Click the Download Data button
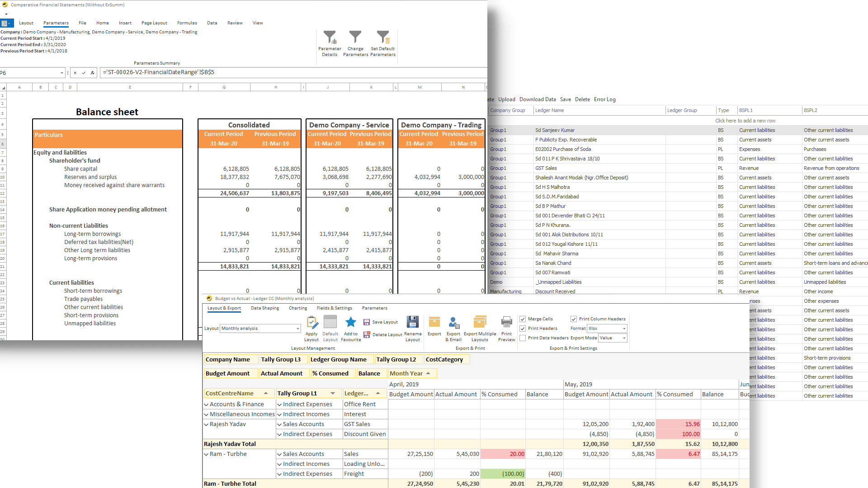The height and width of the screenshot is (488, 868). coord(537,99)
